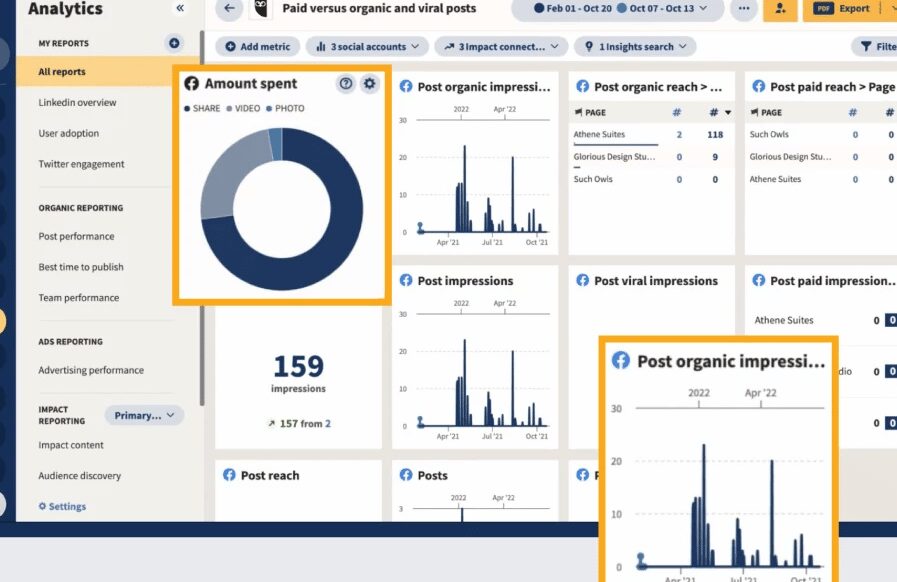The image size is (897, 582).
Task: Click Facebook icon on Posts card
Action: [x=406, y=475]
